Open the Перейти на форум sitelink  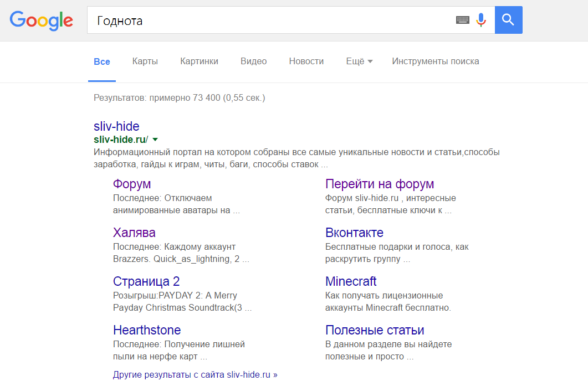[380, 184]
